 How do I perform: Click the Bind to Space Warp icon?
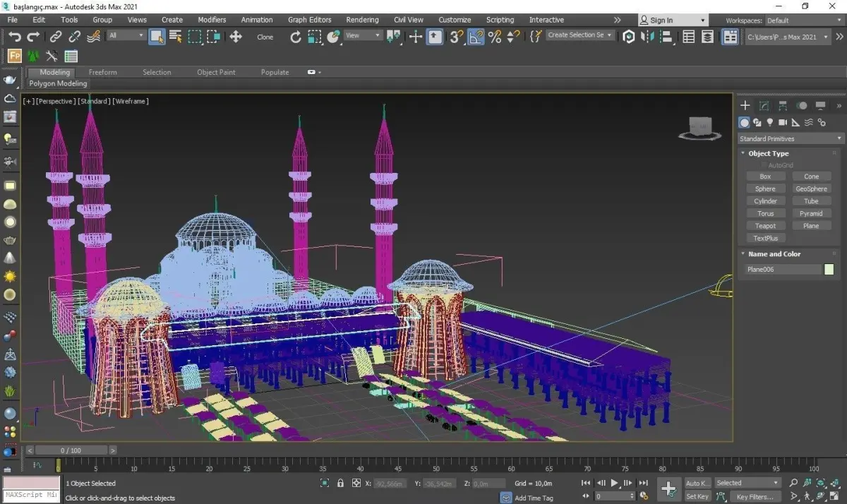pos(93,37)
